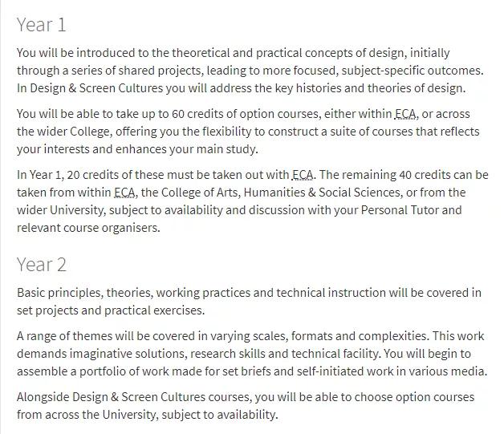This screenshot has width=504, height=434.
Task: Click ECA abbreviation after 'taken out with'
Action: point(303,175)
